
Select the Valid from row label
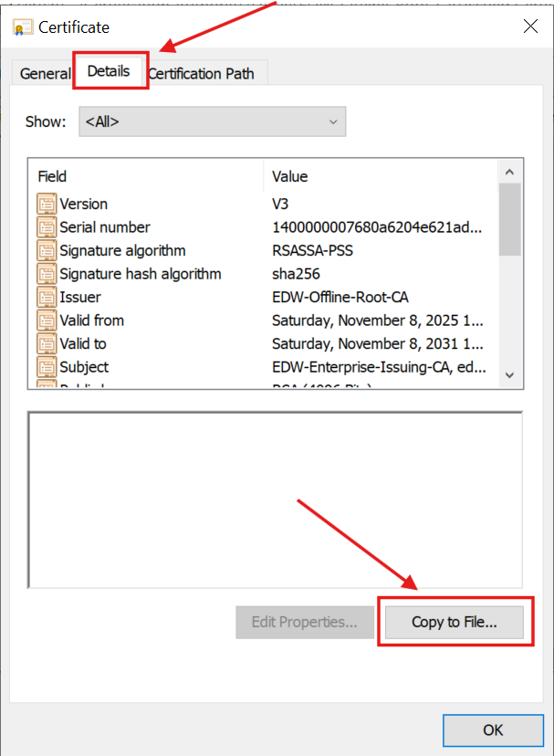pyautogui.click(x=91, y=320)
